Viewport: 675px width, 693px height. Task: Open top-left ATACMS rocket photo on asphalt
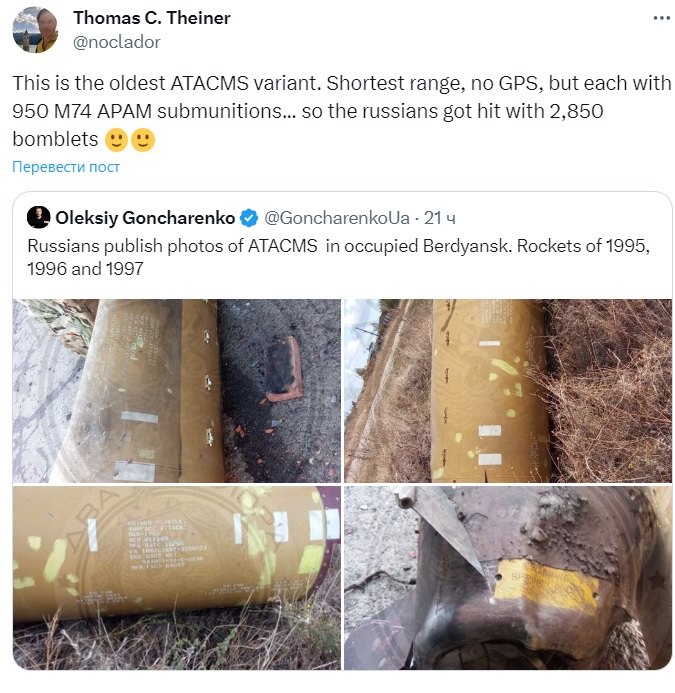click(x=177, y=391)
